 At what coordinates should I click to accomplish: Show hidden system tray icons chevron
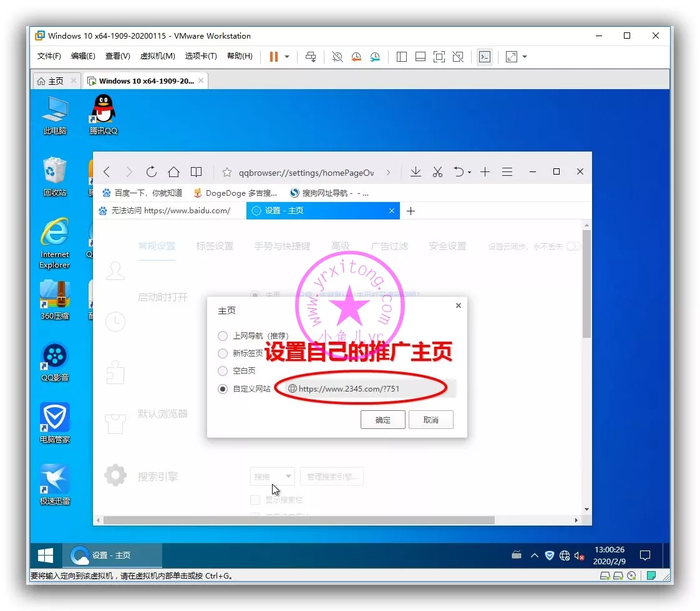click(535, 556)
